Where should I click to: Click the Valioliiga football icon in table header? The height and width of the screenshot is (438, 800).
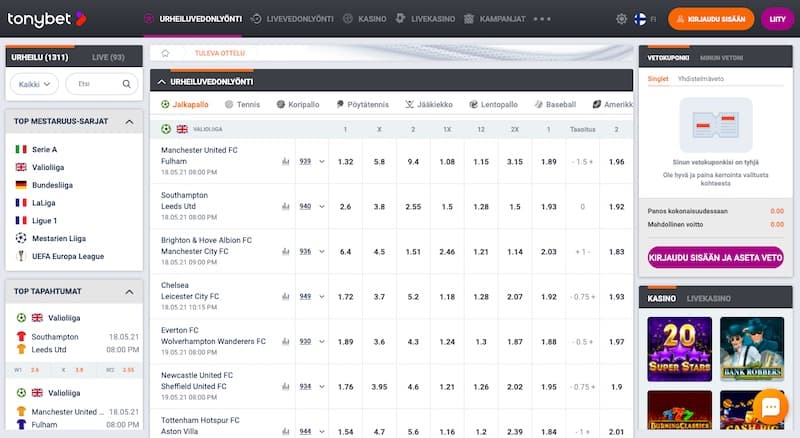coord(166,129)
